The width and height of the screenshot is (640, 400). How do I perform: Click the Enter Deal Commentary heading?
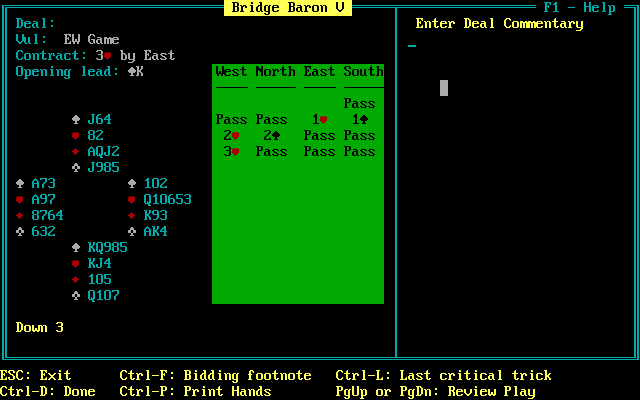point(499,24)
